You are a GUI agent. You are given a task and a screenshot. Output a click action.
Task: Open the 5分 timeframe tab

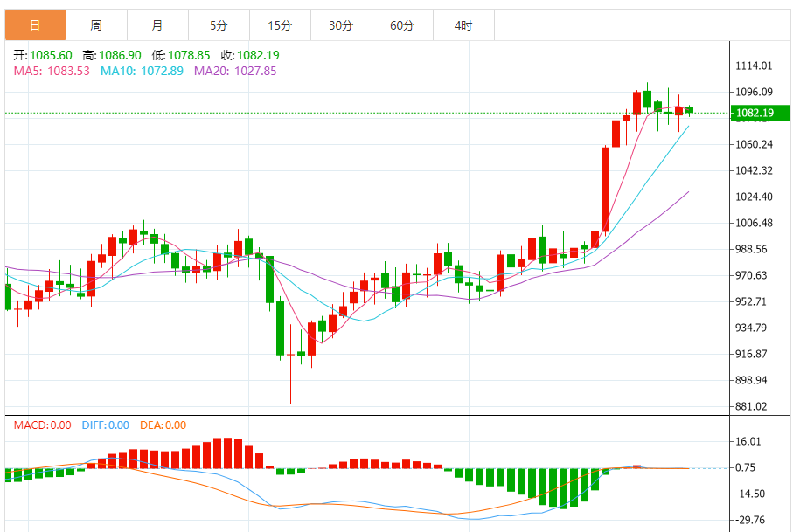pyautogui.click(x=219, y=24)
